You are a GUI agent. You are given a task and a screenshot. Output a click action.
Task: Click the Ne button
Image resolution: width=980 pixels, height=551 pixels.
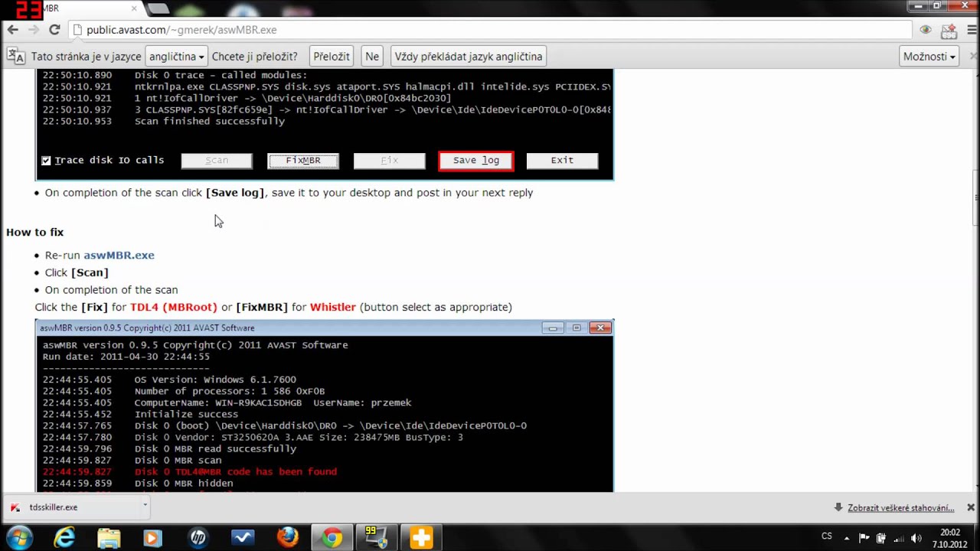[x=372, y=57]
